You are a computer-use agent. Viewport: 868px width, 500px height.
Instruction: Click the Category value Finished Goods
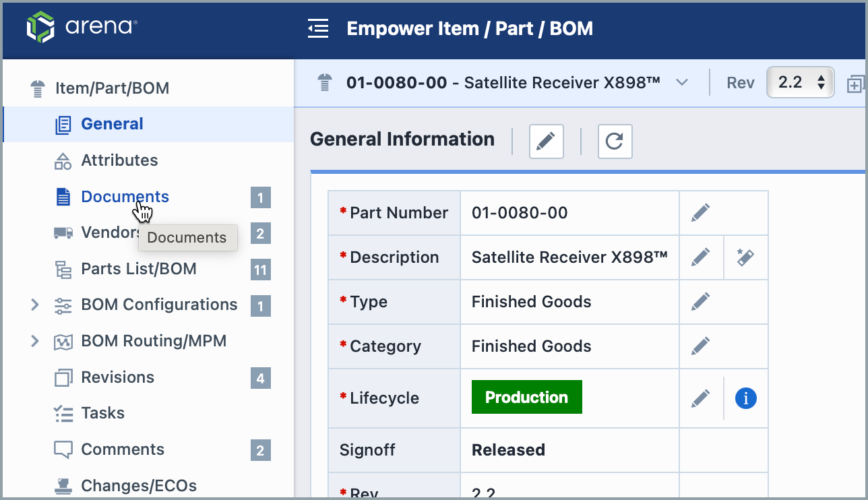[532, 346]
